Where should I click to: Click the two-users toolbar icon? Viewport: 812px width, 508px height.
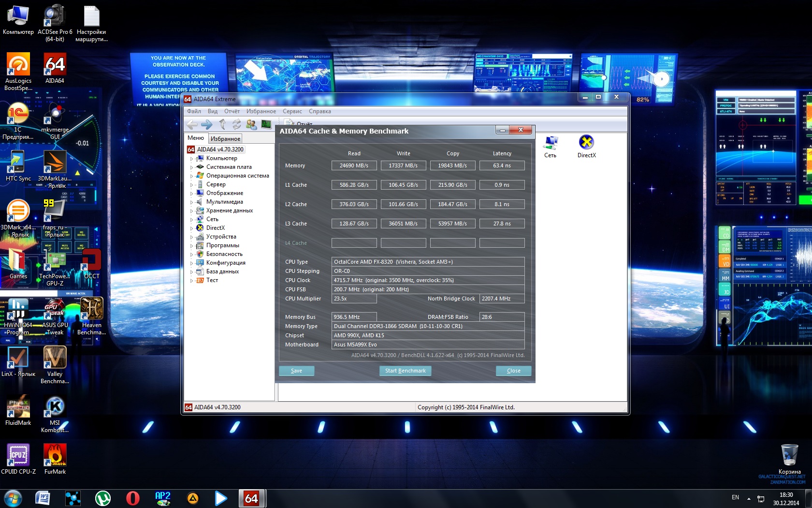(x=251, y=125)
